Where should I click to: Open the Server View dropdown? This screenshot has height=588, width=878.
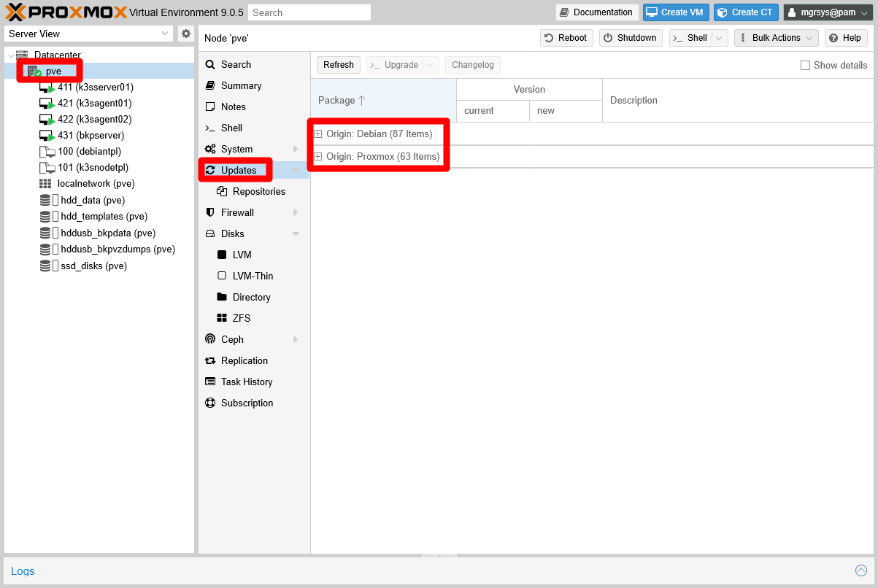[165, 33]
